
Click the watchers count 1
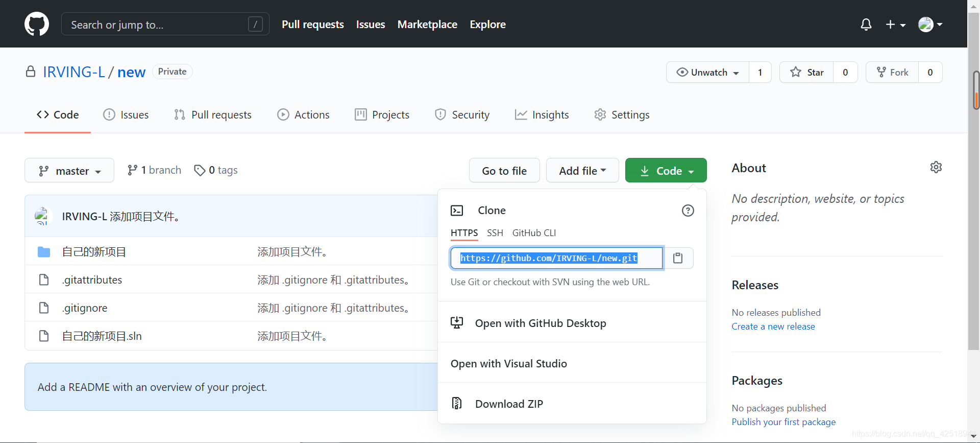point(760,72)
